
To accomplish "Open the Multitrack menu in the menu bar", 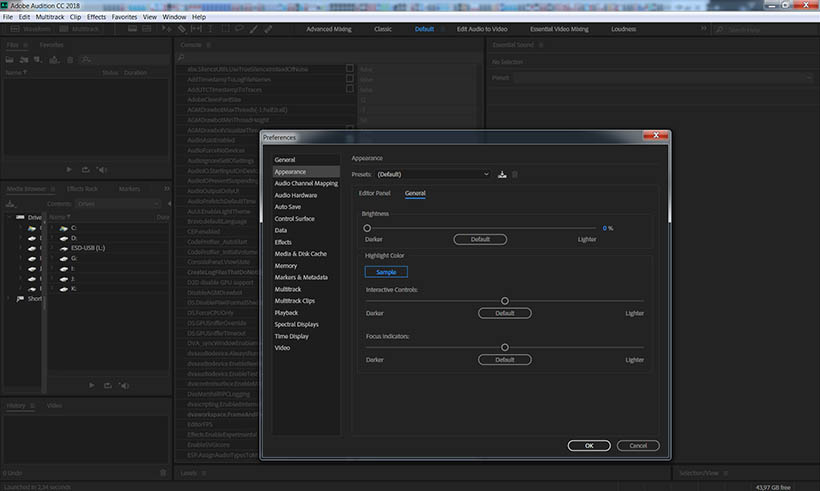I will (x=50, y=17).
